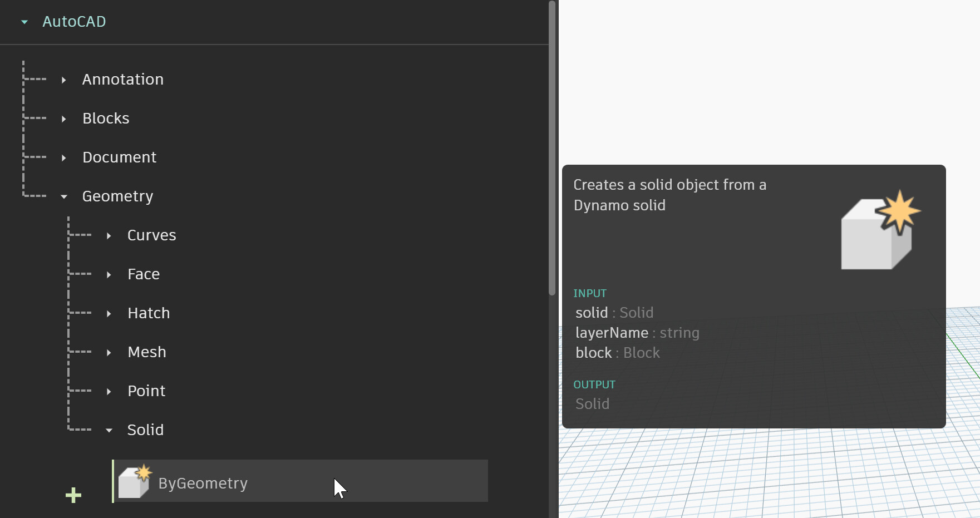Click the INPUT heading in tooltip
The height and width of the screenshot is (518, 980).
[x=590, y=293]
